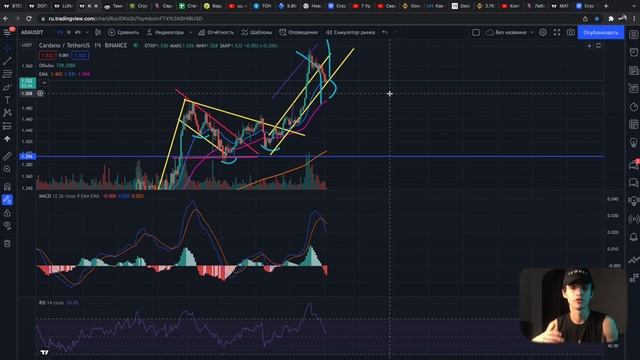Open the layout setup square icon
This screenshot has width=640, height=360.
476,32
